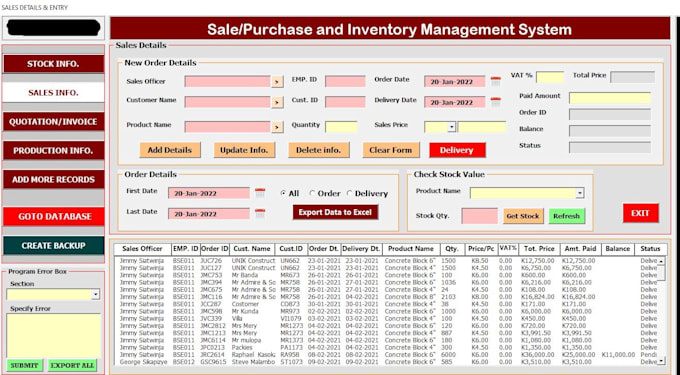Focus the Stock Qty. field
680x375 pixels.
480,216
